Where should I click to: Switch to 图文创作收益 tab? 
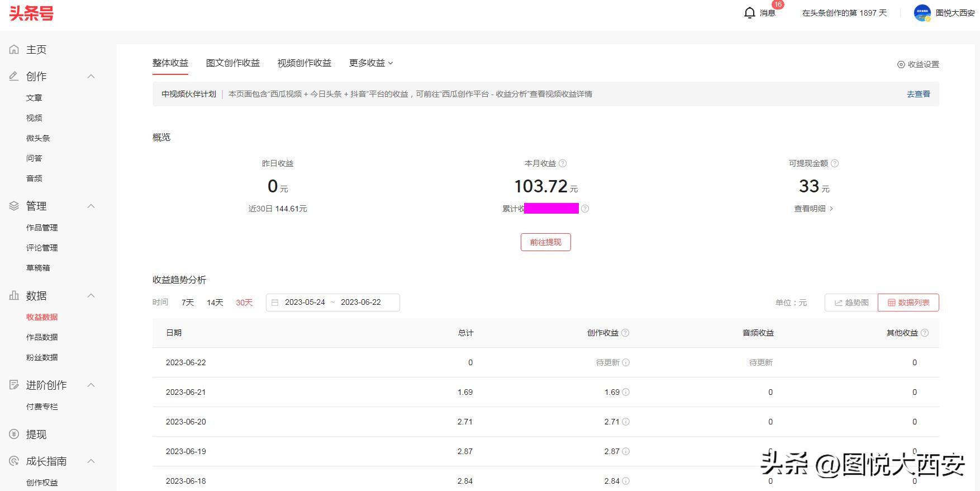[233, 63]
